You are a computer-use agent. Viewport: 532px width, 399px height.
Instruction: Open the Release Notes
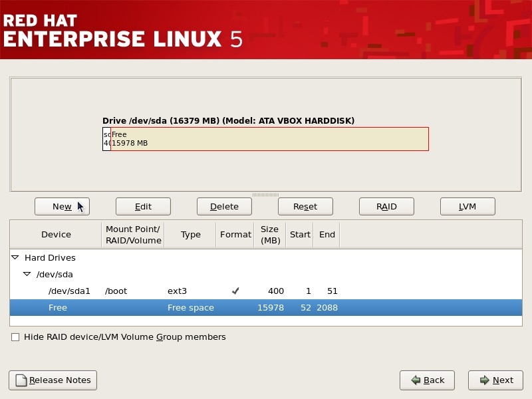point(53,380)
